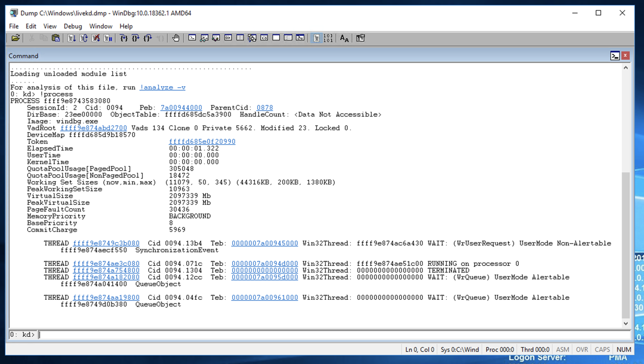Click Token link ffffd685e0f20990
Image resolution: width=644 pixels, height=364 pixels.
point(202,142)
